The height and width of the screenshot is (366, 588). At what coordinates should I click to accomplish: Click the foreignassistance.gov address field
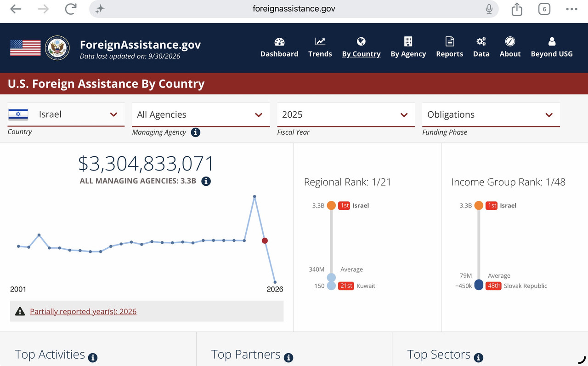coord(294,9)
